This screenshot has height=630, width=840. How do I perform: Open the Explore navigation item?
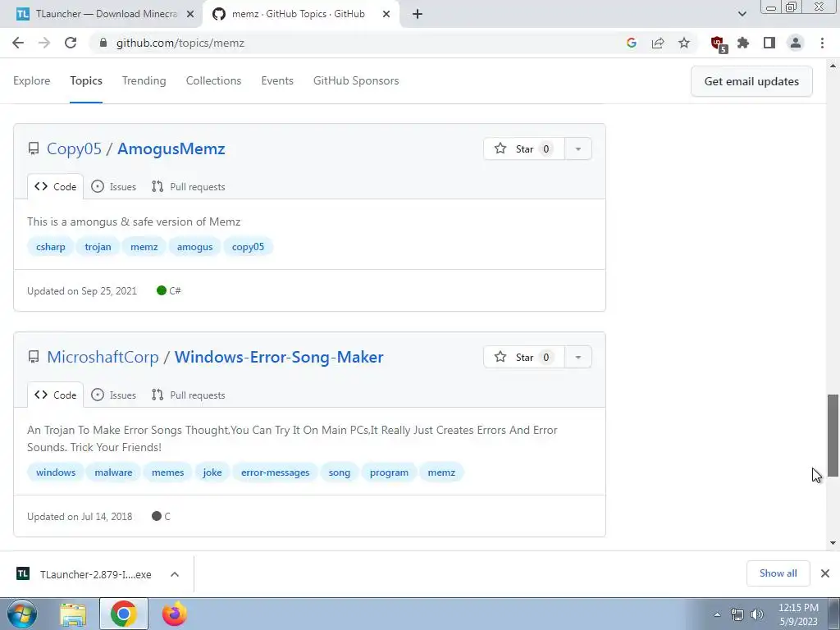tap(32, 81)
